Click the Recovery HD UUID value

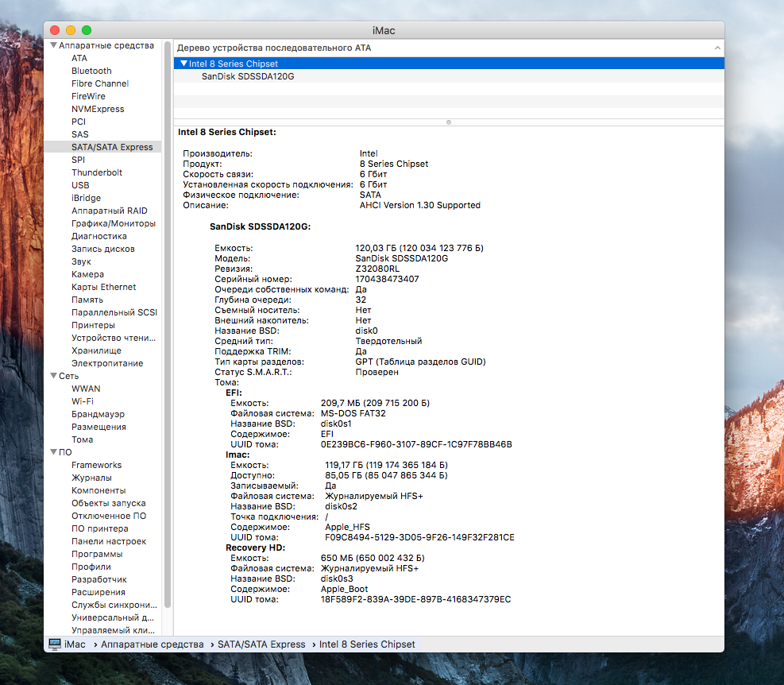[415, 599]
